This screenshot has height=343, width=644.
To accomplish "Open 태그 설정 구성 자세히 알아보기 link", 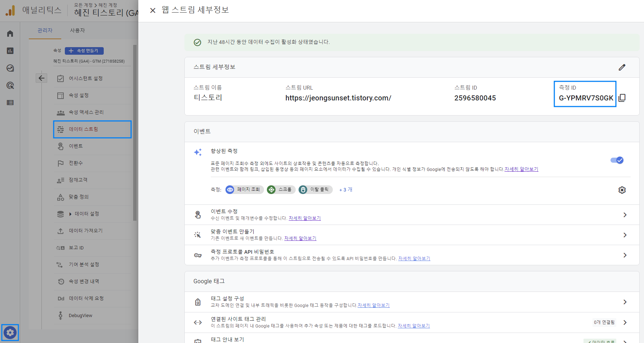I will (374, 305).
